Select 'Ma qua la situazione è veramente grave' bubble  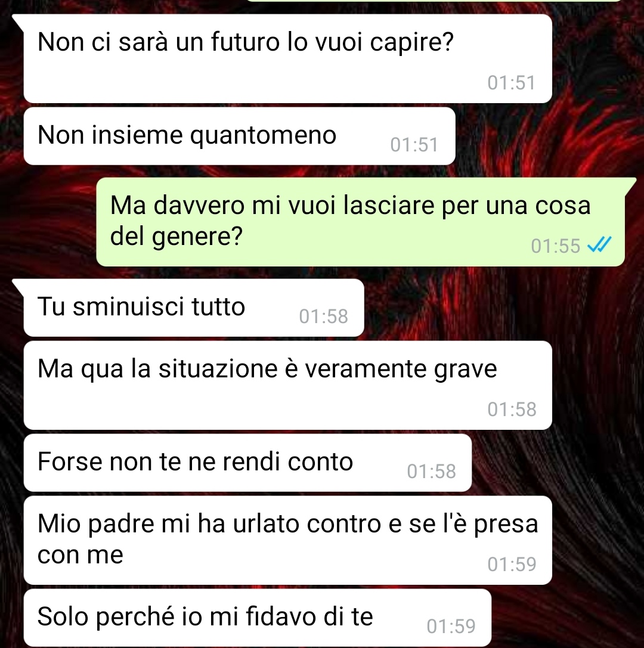pos(287,385)
